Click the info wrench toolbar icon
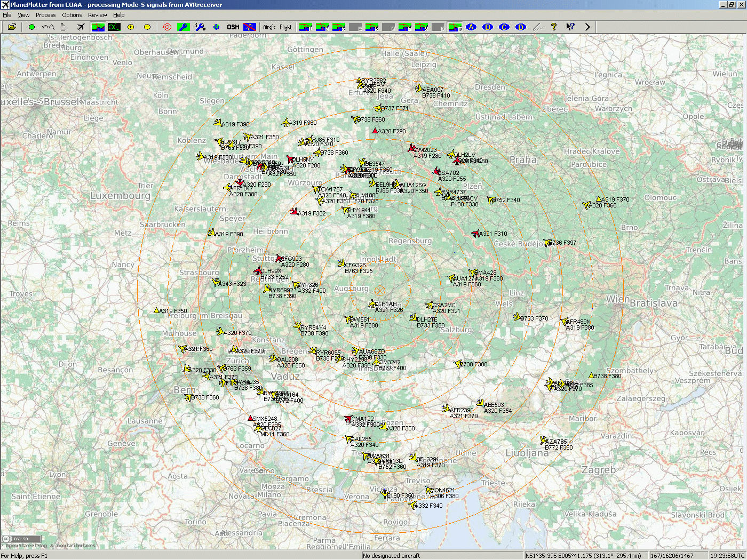The image size is (747, 560). [x=200, y=27]
